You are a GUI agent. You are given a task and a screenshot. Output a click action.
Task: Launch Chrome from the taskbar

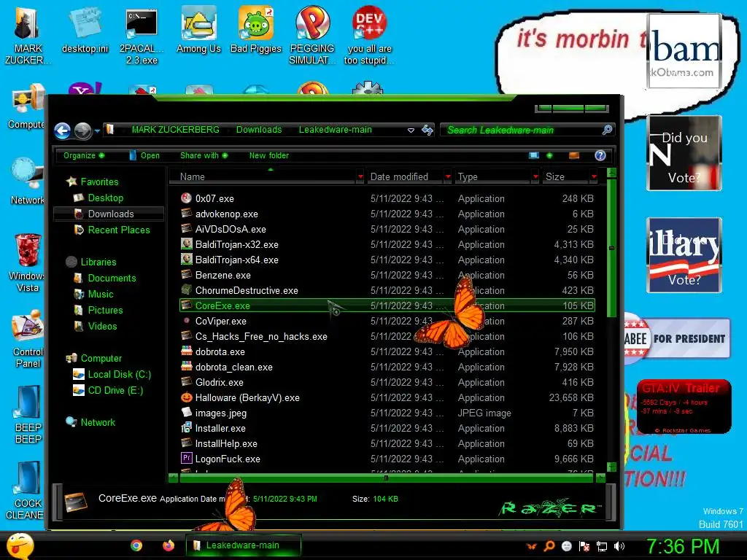pos(136,545)
